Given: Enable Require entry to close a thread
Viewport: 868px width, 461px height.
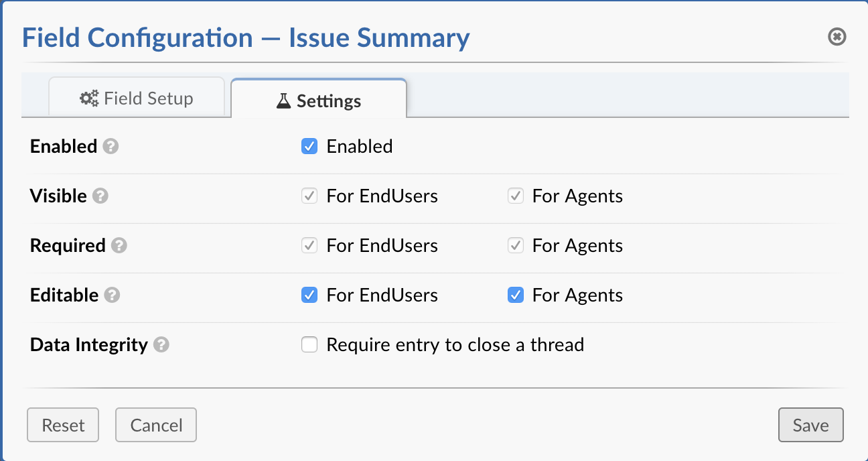Looking at the screenshot, I should [x=309, y=345].
